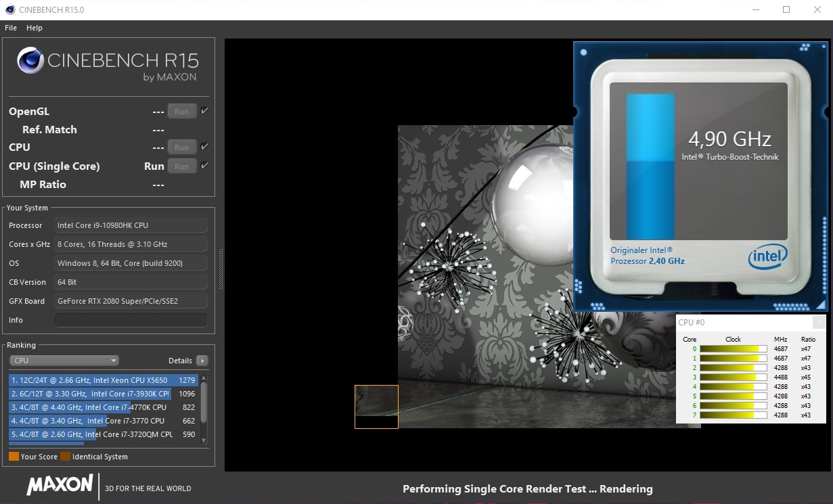
Task: Click Core 3 ratio x45
Action: point(806,377)
